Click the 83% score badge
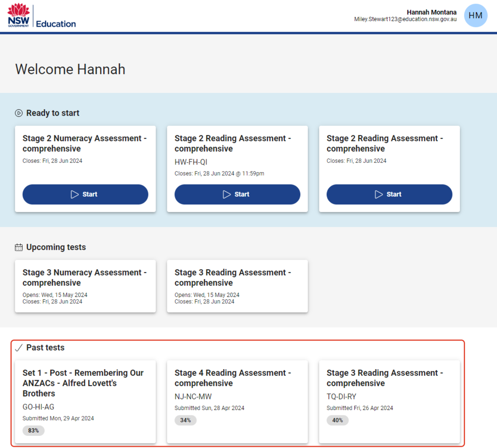Image resolution: width=497 pixels, height=448 pixels. pos(34,430)
